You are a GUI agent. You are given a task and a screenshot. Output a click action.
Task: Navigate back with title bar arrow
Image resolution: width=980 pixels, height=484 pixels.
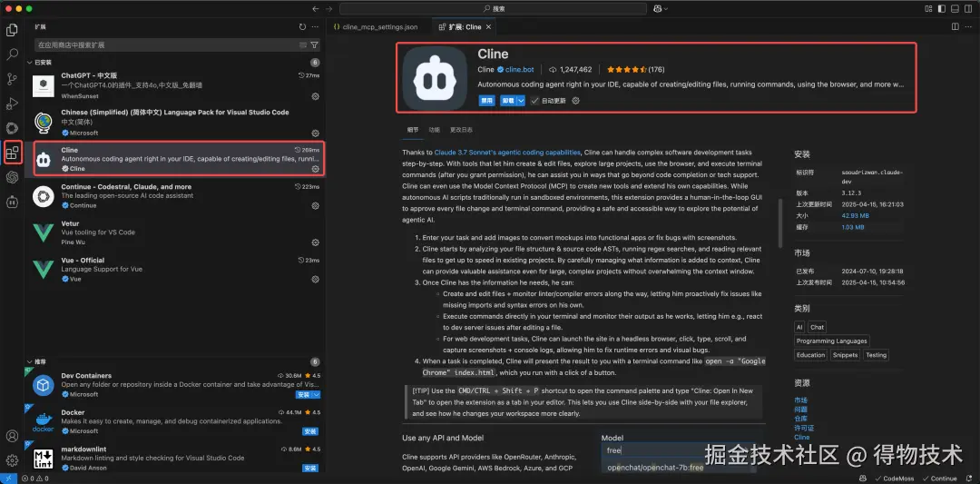coord(316,9)
